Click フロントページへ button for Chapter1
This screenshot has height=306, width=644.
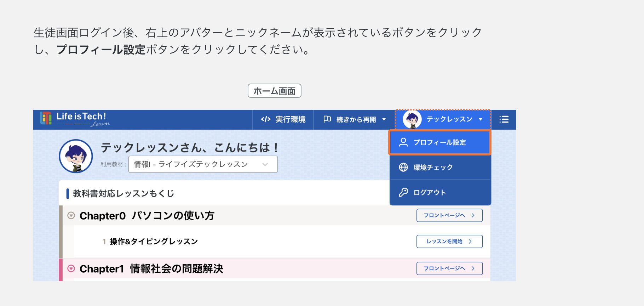point(449,268)
